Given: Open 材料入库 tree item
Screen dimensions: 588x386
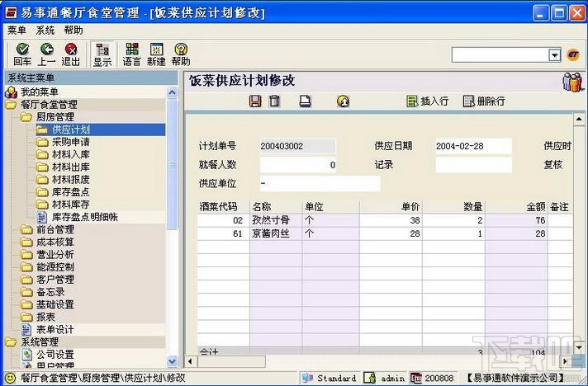Looking at the screenshot, I should coord(71,154).
